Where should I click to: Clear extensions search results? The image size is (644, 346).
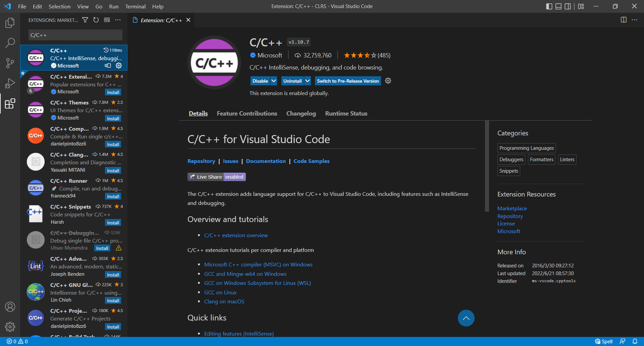point(107,20)
